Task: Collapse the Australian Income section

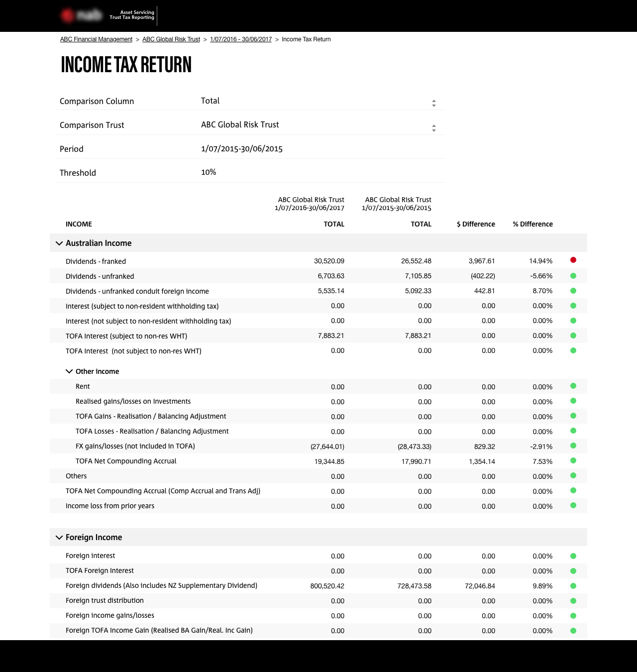Action: point(59,243)
